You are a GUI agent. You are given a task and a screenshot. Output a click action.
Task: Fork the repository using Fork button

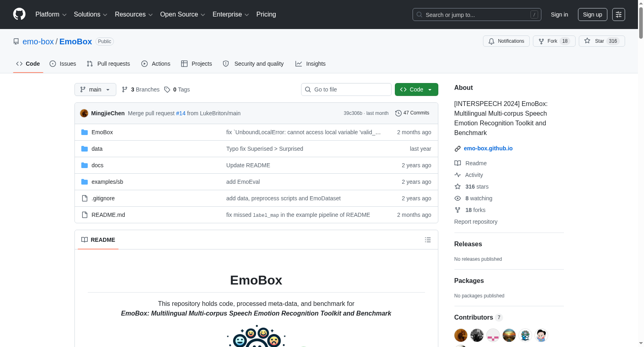point(554,41)
